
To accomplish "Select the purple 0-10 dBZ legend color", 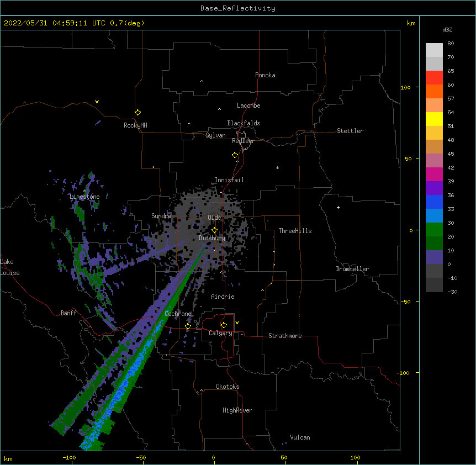I will pyautogui.click(x=434, y=257).
